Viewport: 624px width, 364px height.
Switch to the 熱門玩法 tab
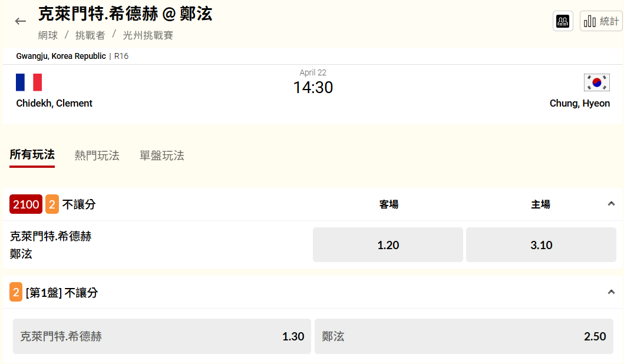pos(97,155)
